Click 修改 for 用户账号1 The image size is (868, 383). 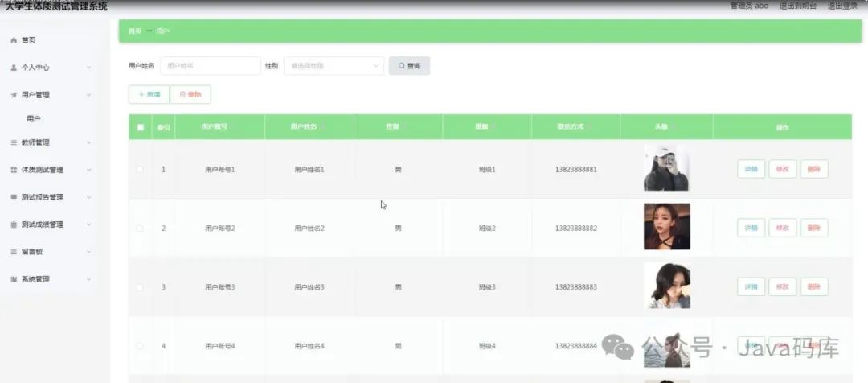coord(783,169)
